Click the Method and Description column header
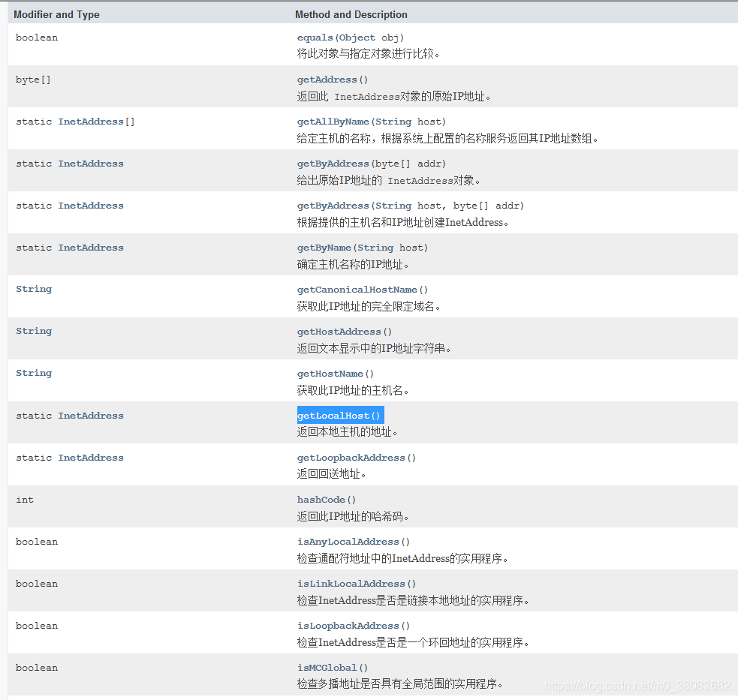Viewport: 738px width, 700px height. pyautogui.click(x=351, y=14)
